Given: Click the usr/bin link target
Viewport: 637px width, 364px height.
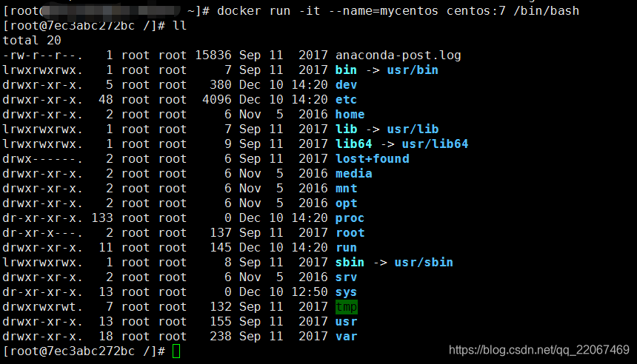Looking at the screenshot, I should [x=413, y=70].
